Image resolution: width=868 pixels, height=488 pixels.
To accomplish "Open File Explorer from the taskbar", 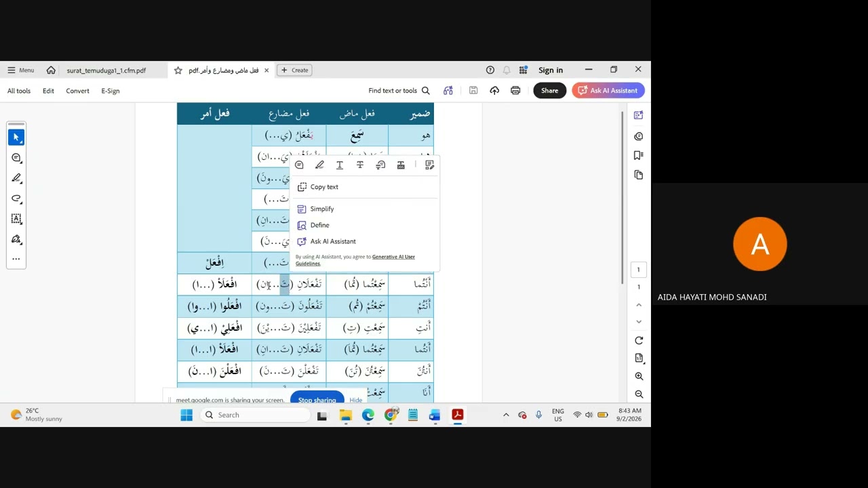I will point(346,415).
